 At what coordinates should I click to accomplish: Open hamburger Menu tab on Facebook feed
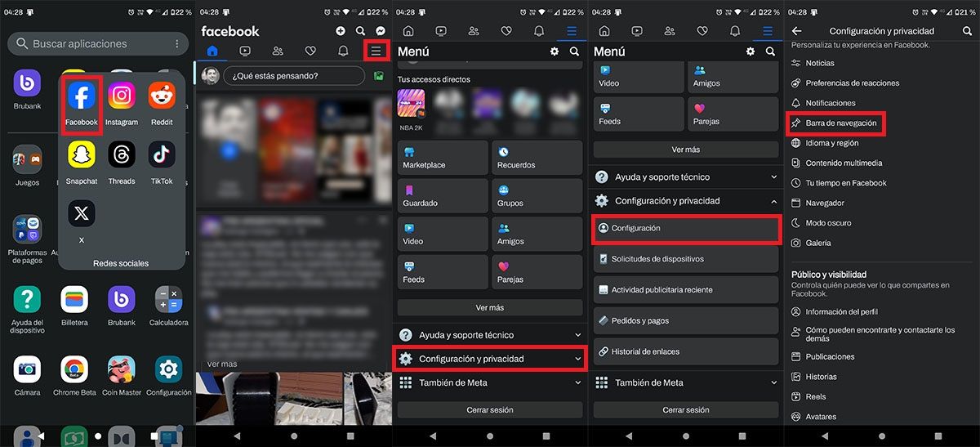pos(376,51)
